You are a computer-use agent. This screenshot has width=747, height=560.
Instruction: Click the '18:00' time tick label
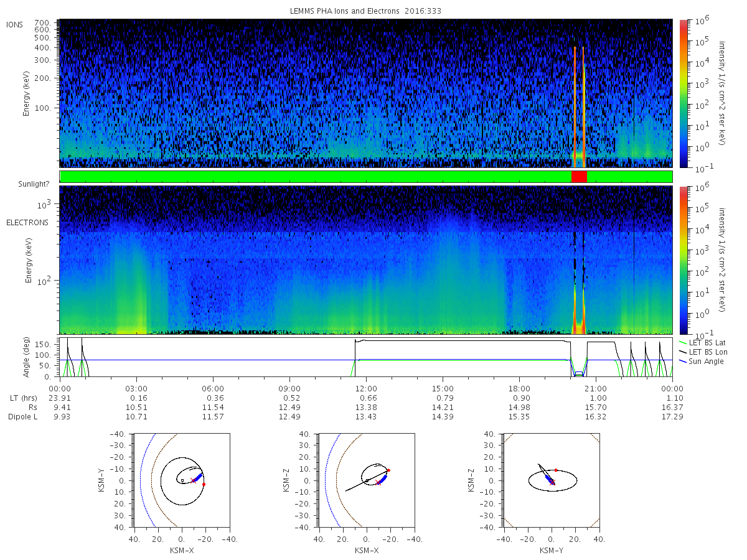519,388
